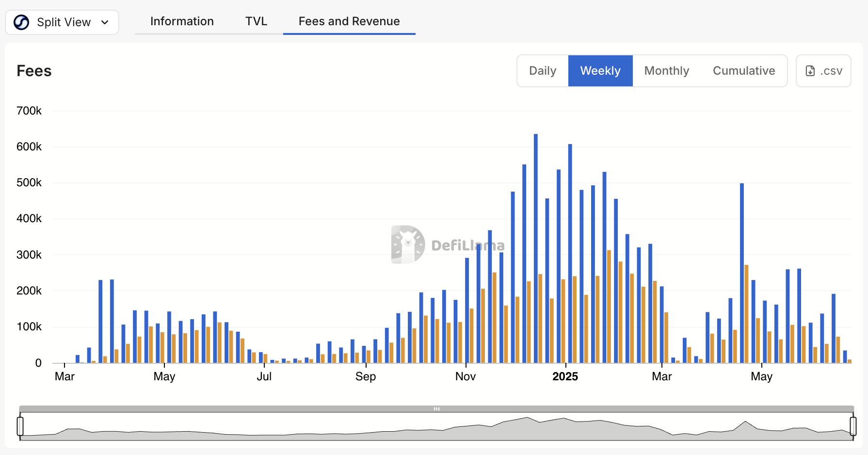Select the circular icon in Split View selector
Viewport: 868px width, 455px height.
[x=20, y=22]
